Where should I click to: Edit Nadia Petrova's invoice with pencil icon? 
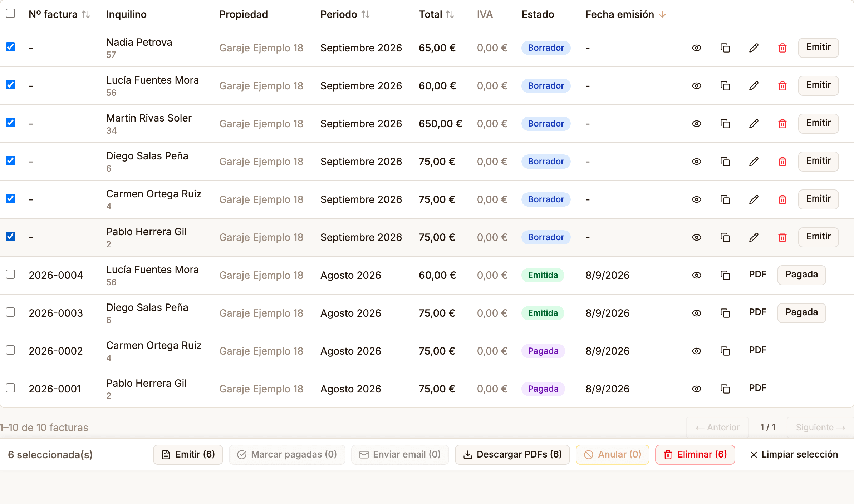tap(754, 48)
